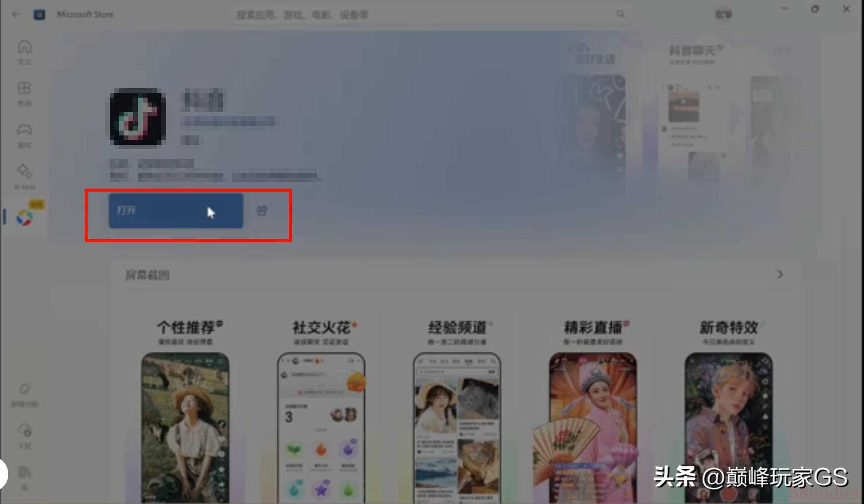This screenshot has width=864, height=504.
Task: Click the blue 打开 (Open) button
Action: tap(176, 211)
